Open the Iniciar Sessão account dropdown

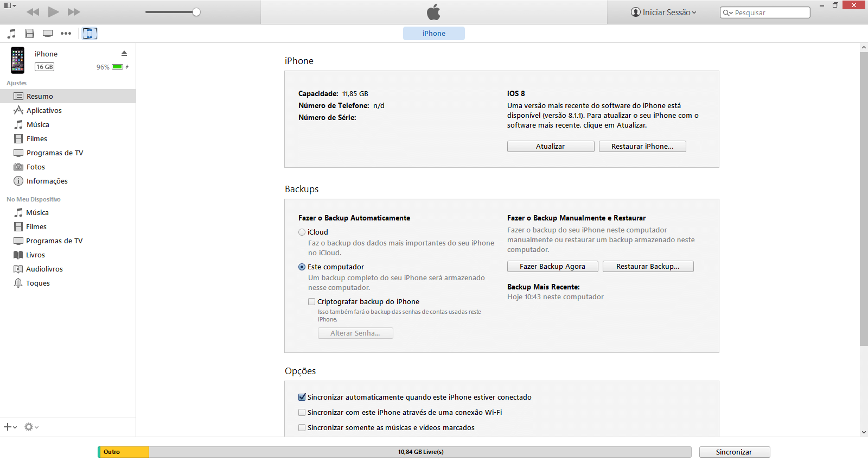pyautogui.click(x=663, y=12)
